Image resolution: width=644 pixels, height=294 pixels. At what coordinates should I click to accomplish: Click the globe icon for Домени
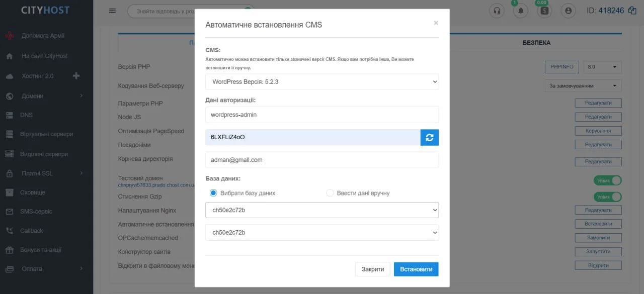(10, 96)
